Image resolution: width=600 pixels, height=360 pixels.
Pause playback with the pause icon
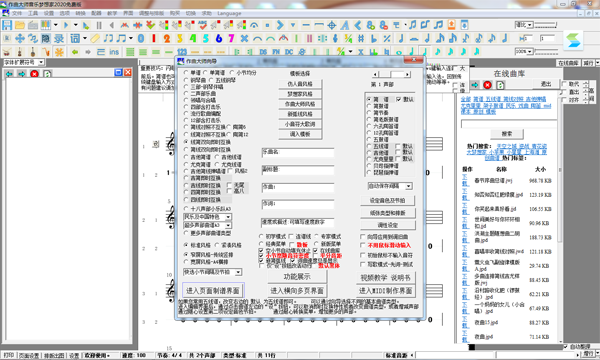pyautogui.click(x=99, y=25)
